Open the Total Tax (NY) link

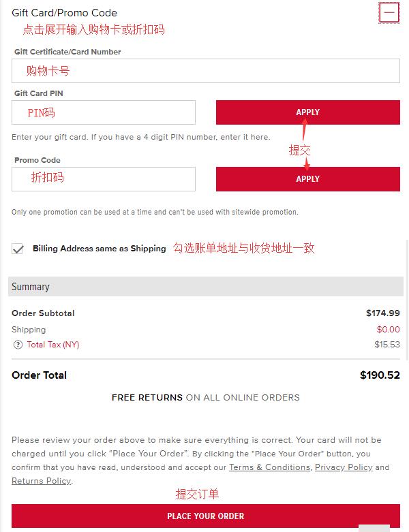click(53, 345)
